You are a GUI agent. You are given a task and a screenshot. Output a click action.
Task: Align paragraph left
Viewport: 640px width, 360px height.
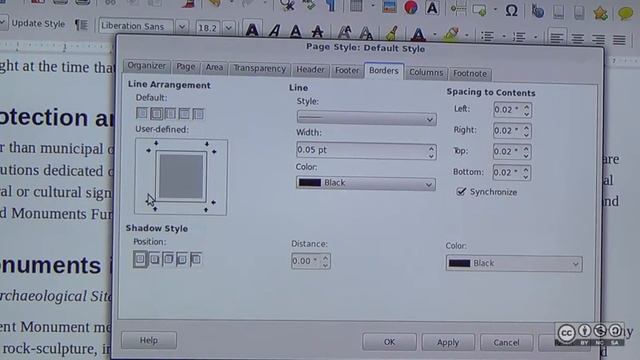tap(556, 38)
